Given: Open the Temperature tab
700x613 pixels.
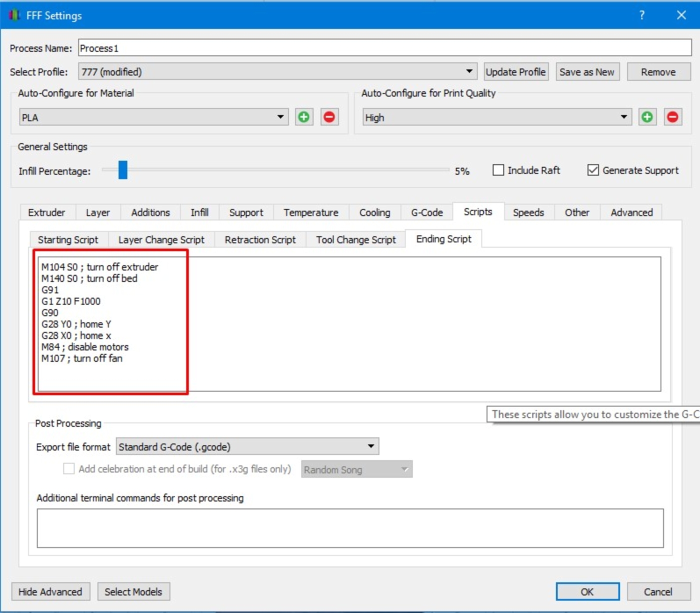Looking at the screenshot, I should click(x=311, y=212).
